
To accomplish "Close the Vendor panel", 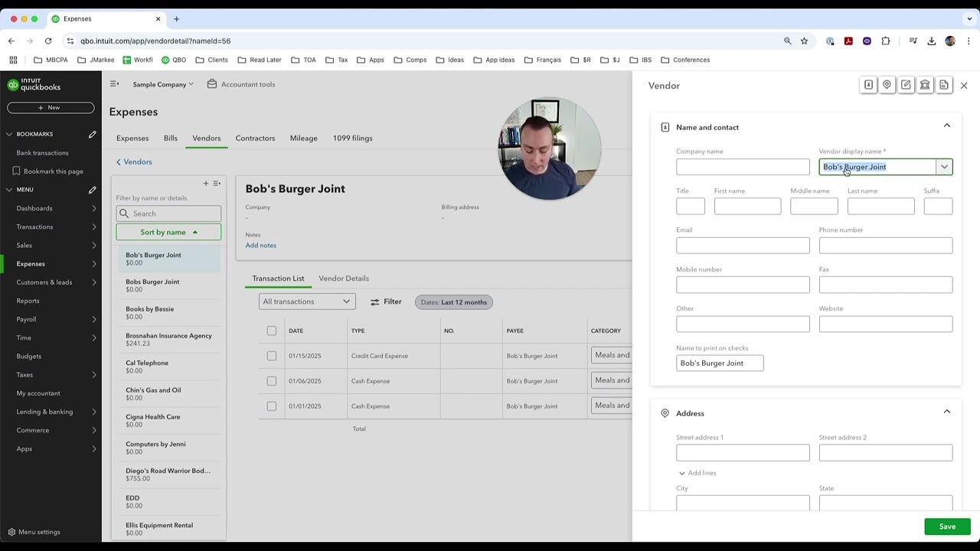I will [964, 86].
